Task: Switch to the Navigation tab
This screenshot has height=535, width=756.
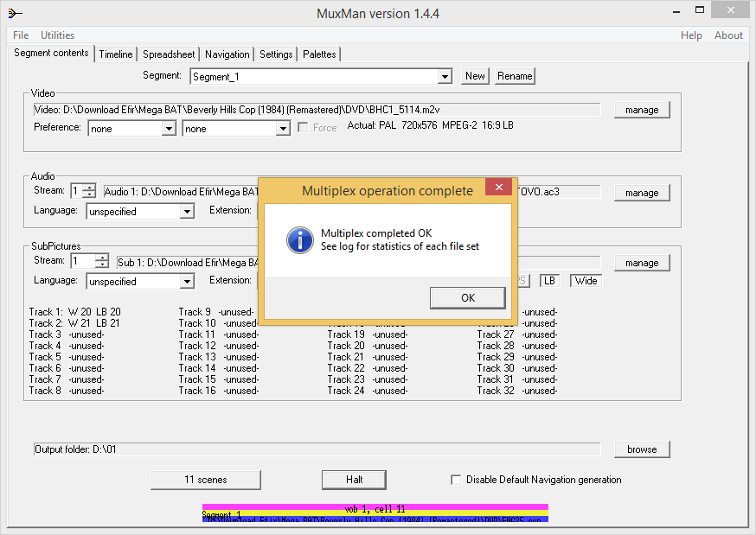Action: click(227, 54)
